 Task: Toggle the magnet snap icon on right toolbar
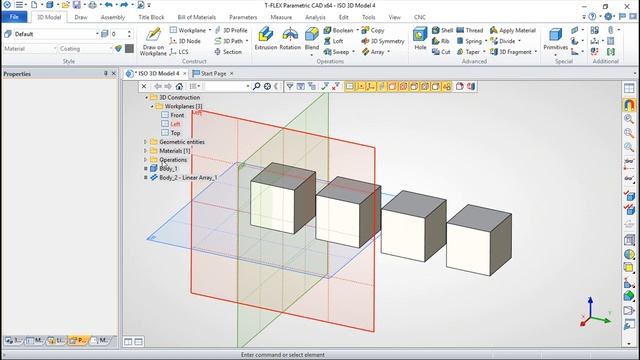click(x=629, y=105)
